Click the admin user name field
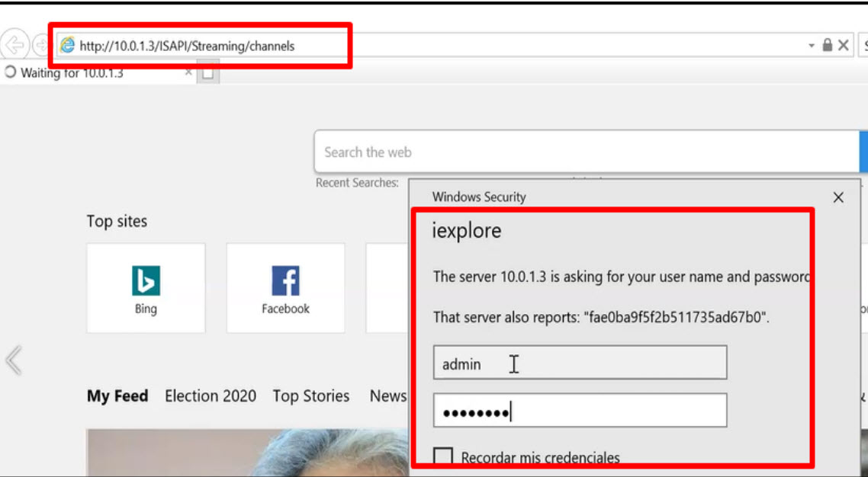Image resolution: width=868 pixels, height=477 pixels. tap(580, 363)
